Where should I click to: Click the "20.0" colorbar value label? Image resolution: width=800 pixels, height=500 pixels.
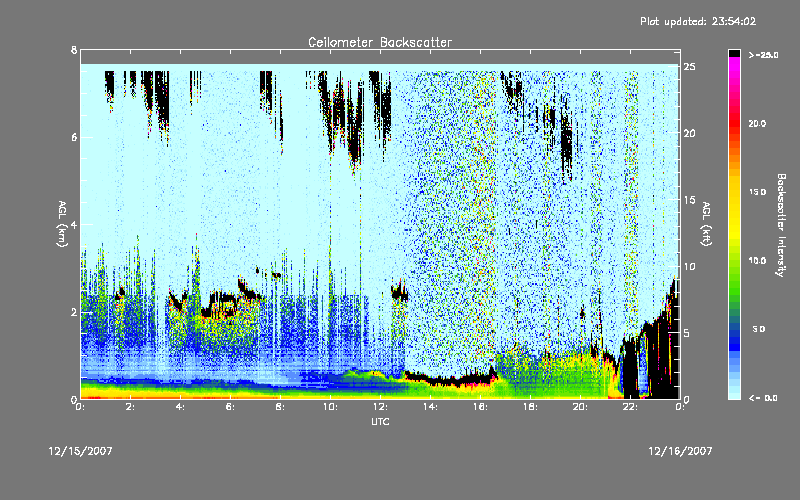click(757, 123)
